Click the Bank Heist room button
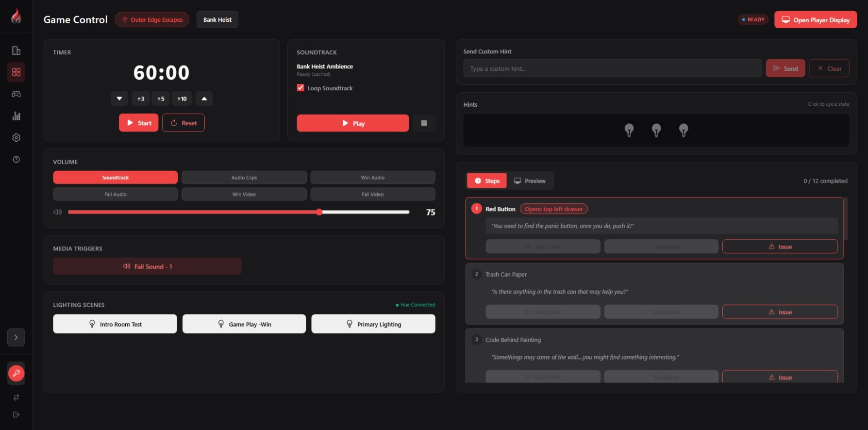The width and height of the screenshot is (868, 430). 217,20
